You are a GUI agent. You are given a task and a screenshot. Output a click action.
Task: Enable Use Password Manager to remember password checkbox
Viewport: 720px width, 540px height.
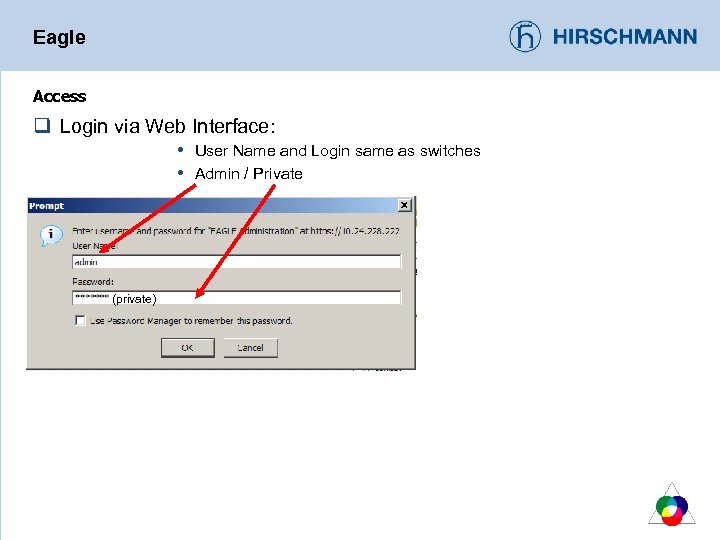point(80,320)
